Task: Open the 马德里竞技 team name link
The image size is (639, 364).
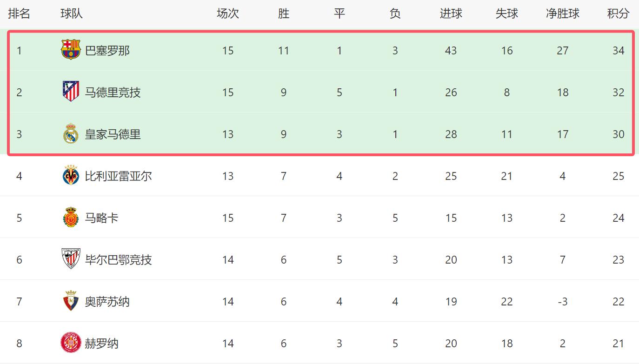Action: [113, 92]
